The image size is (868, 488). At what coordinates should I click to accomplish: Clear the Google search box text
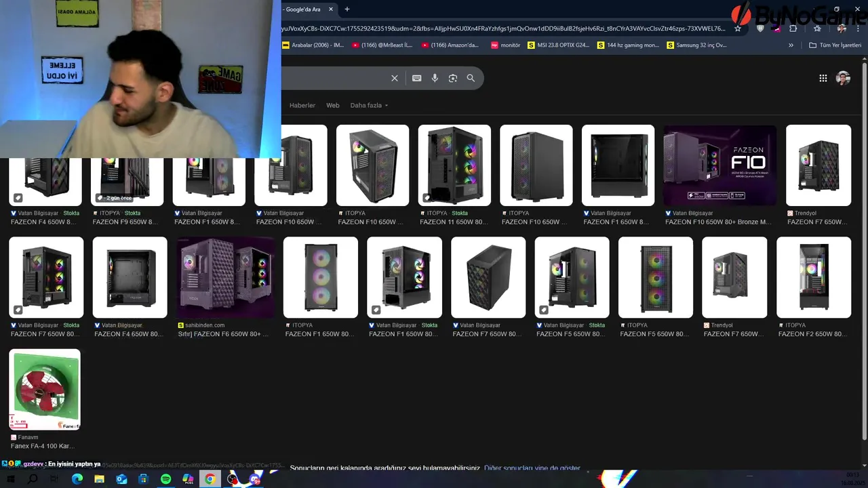395,78
